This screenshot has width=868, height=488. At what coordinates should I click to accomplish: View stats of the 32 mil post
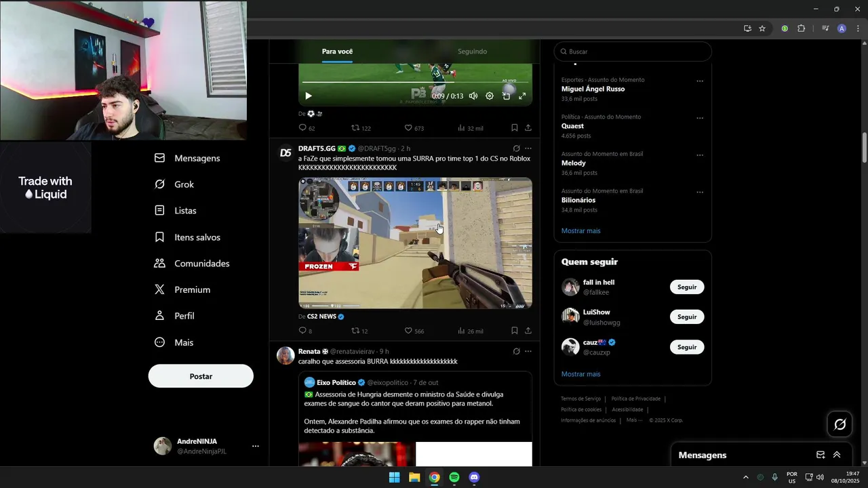(x=470, y=128)
